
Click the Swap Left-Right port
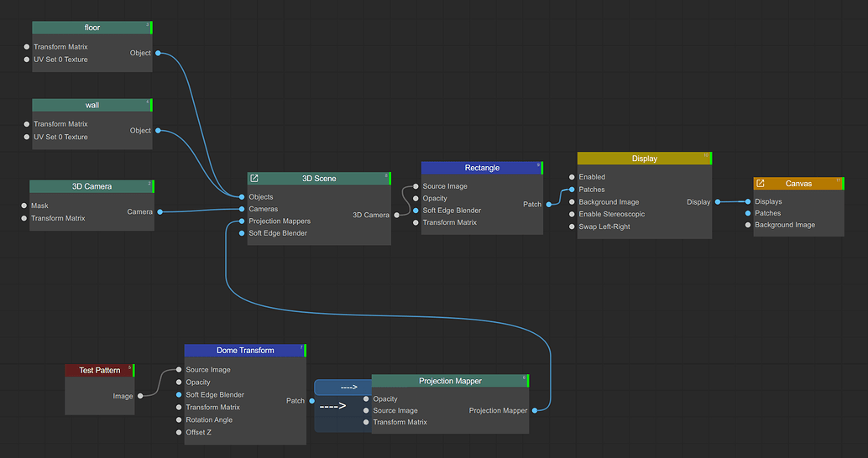pyautogui.click(x=572, y=226)
